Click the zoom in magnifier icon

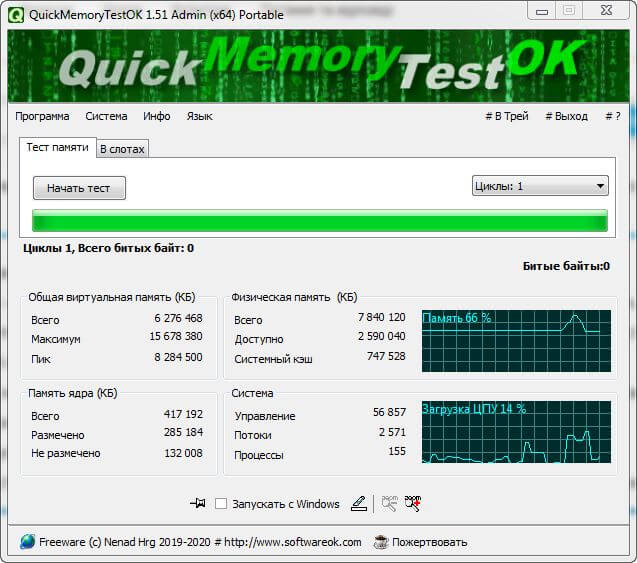tap(413, 504)
